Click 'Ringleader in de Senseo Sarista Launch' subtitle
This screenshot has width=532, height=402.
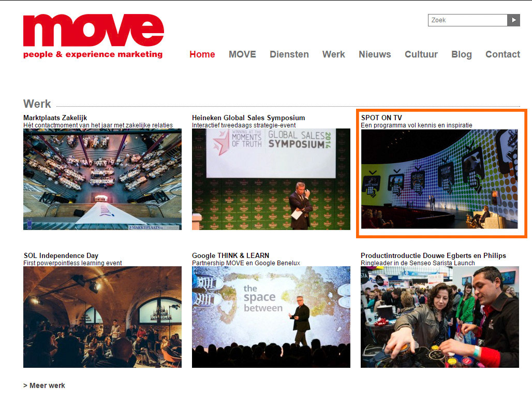(418, 263)
